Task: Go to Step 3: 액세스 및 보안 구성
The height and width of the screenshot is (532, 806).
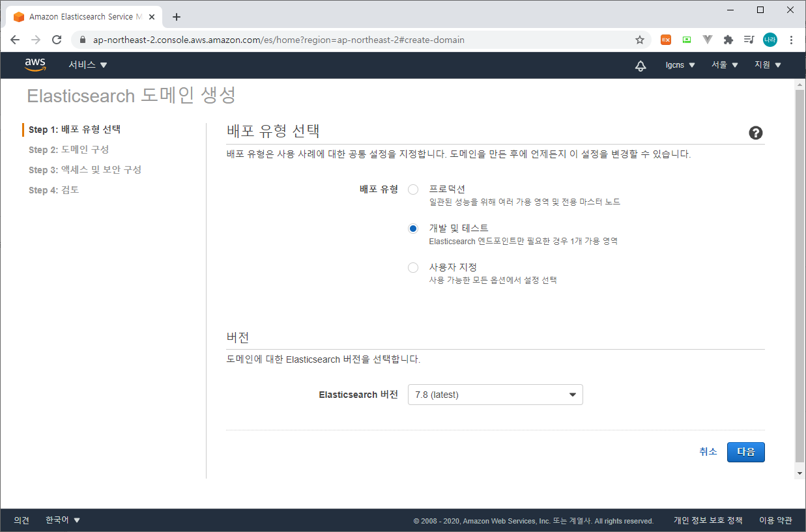Action: (x=85, y=170)
